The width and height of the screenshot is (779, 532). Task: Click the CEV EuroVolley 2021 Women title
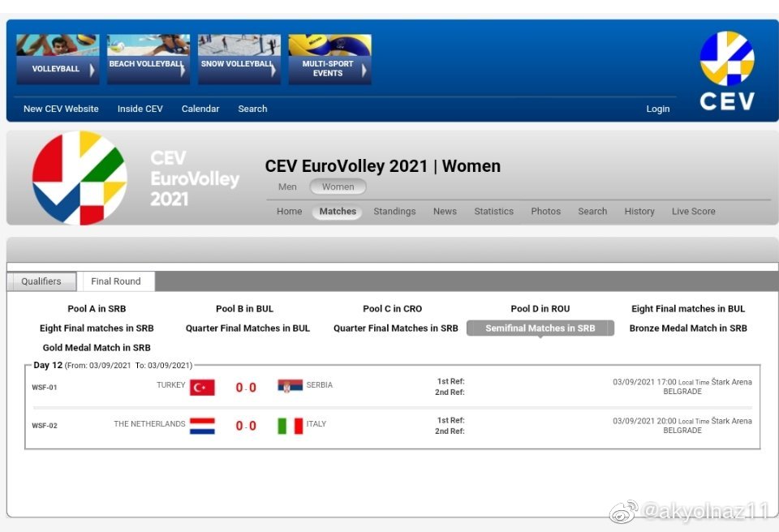(382, 166)
